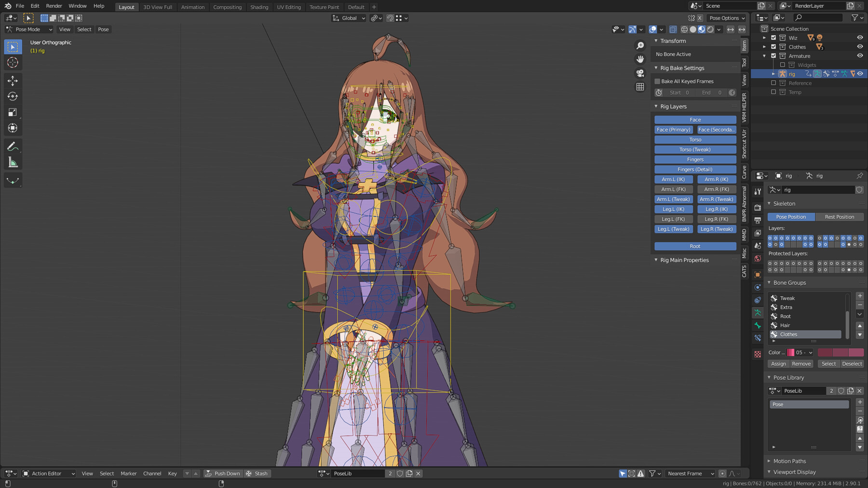Image resolution: width=868 pixels, height=488 pixels.
Task: Click the Rest Position button
Action: pos(839,217)
